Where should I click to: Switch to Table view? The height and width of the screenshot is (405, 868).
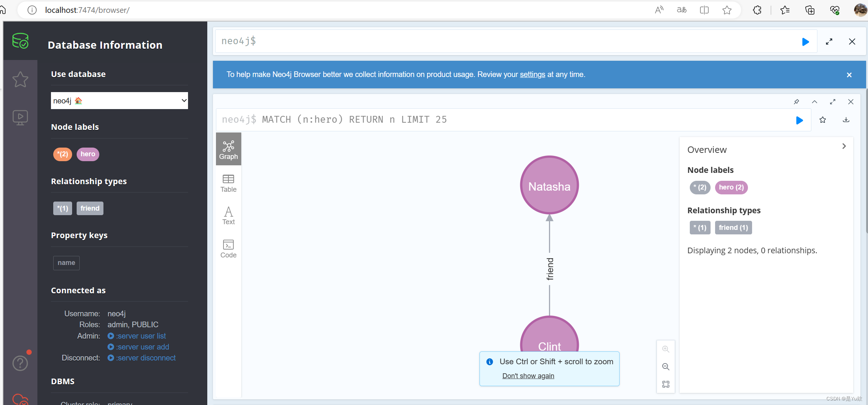pos(228,183)
